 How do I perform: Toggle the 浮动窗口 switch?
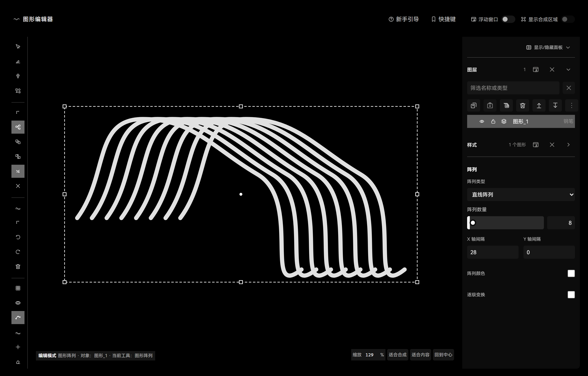coord(508,19)
